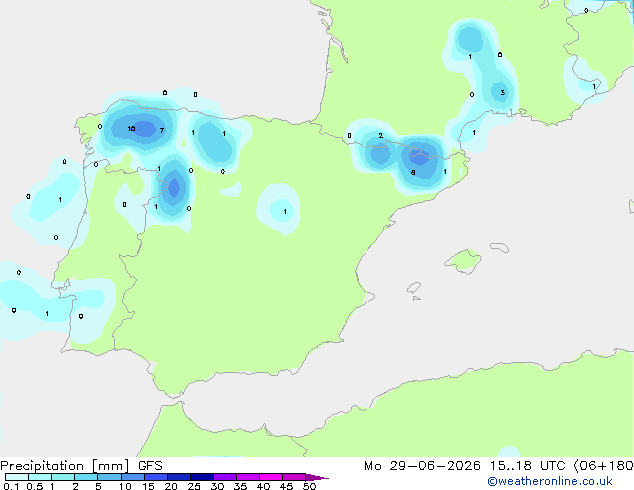Click the 'Mo 29-06-2026 15..18 UTC' forecast time label
This screenshot has width=634, height=490.
click(x=465, y=466)
